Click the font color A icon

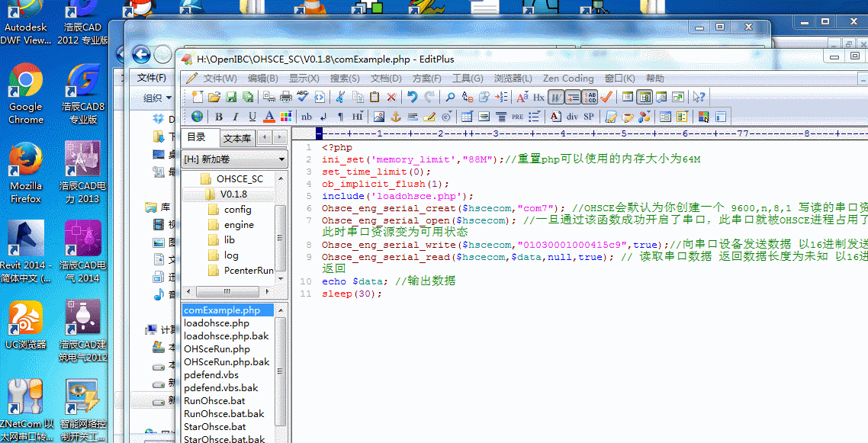click(268, 117)
